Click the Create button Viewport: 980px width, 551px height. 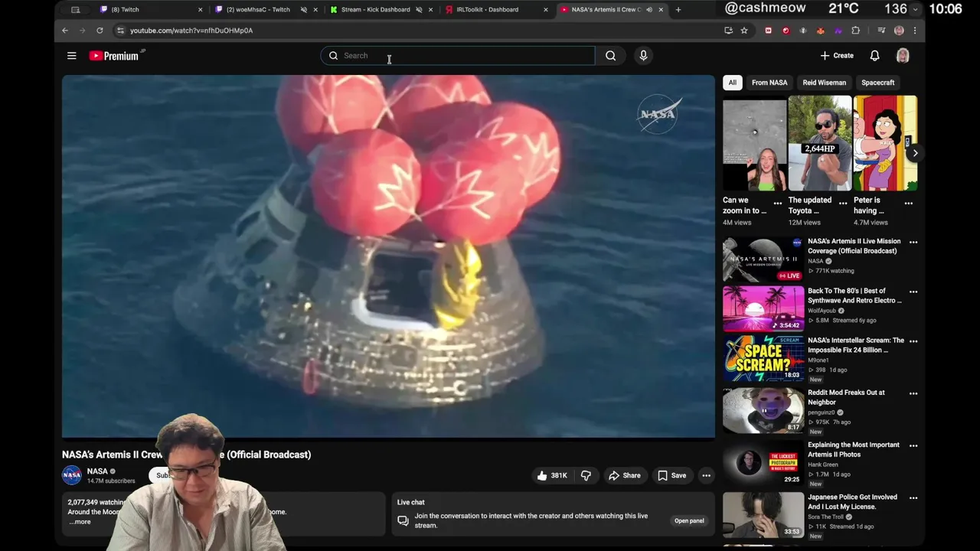pyautogui.click(x=837, y=56)
